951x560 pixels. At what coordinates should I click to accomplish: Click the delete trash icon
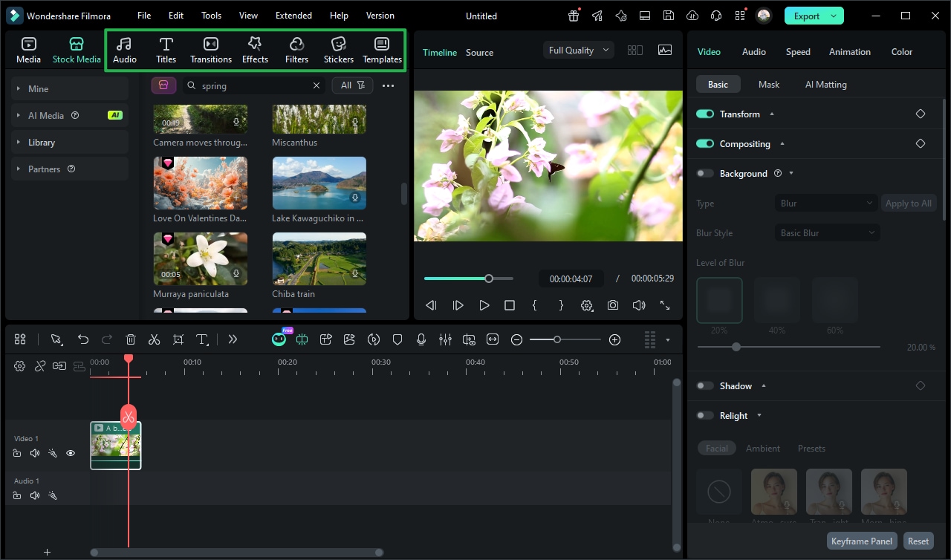click(x=131, y=339)
